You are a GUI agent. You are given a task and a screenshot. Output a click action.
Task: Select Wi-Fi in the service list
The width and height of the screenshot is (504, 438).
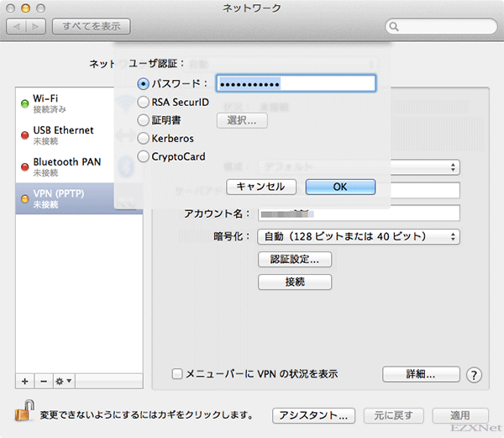coord(65,103)
